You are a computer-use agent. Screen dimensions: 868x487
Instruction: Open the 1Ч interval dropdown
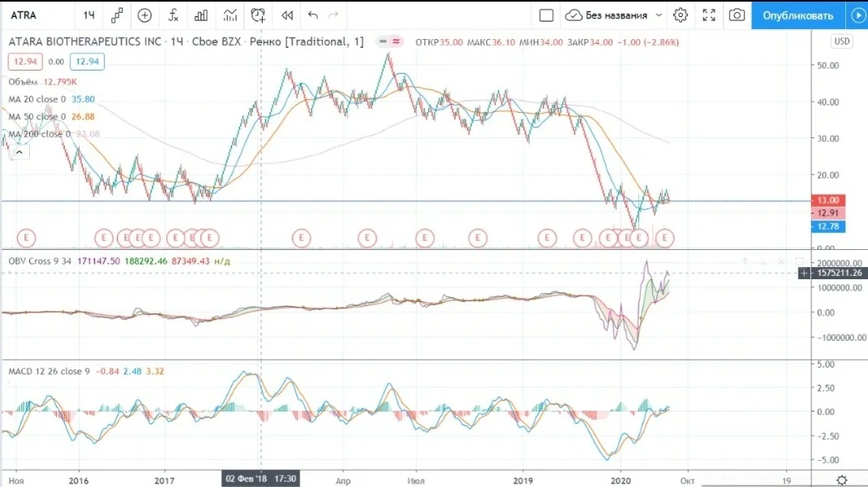pyautogui.click(x=89, y=15)
